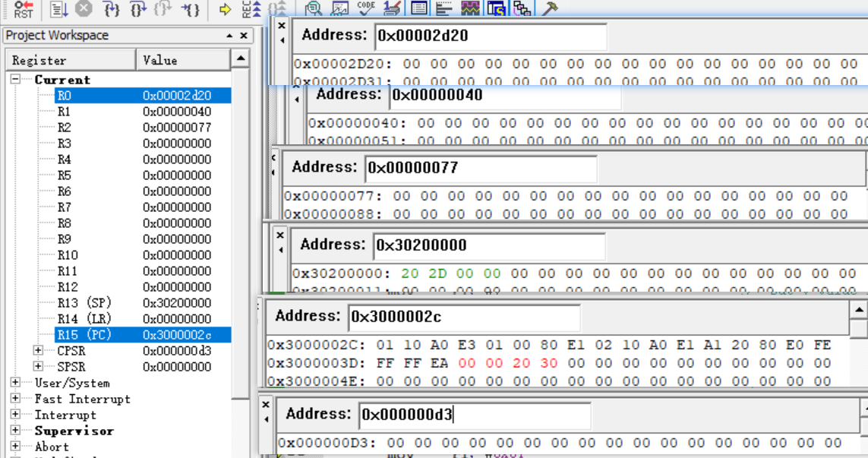Click address field containing 0x000000d3
Image resolution: width=868 pixels, height=458 pixels.
(x=475, y=415)
